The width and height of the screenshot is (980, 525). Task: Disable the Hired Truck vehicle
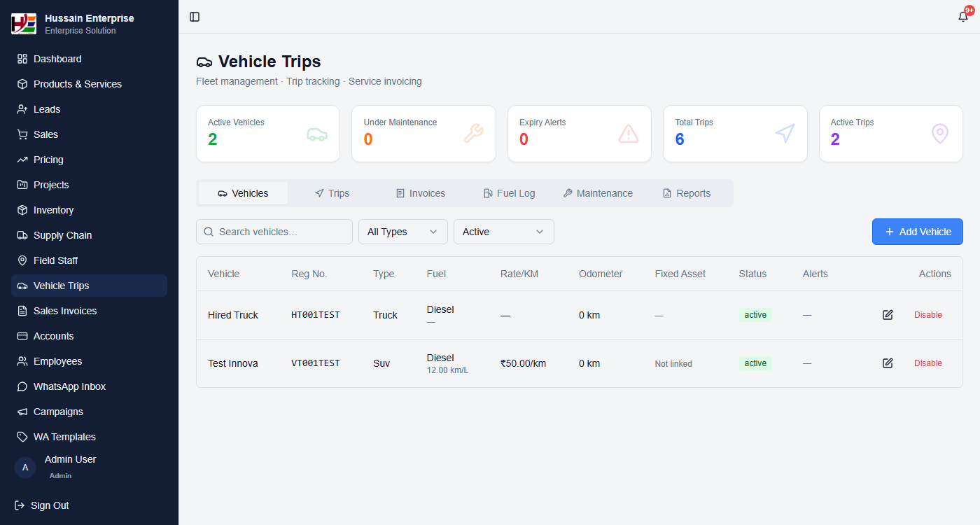(928, 315)
